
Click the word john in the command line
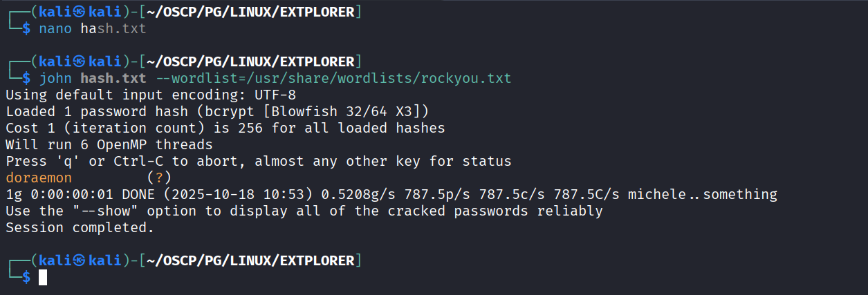(55, 77)
